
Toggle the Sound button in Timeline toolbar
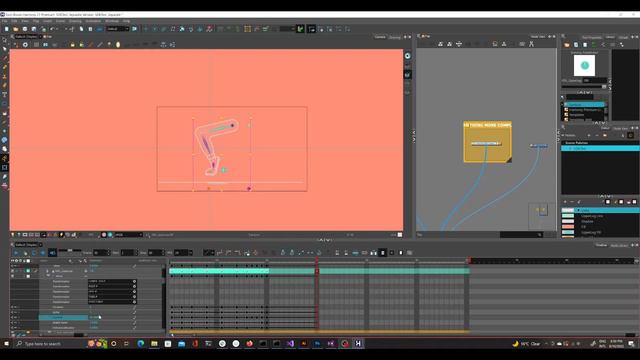(52, 253)
